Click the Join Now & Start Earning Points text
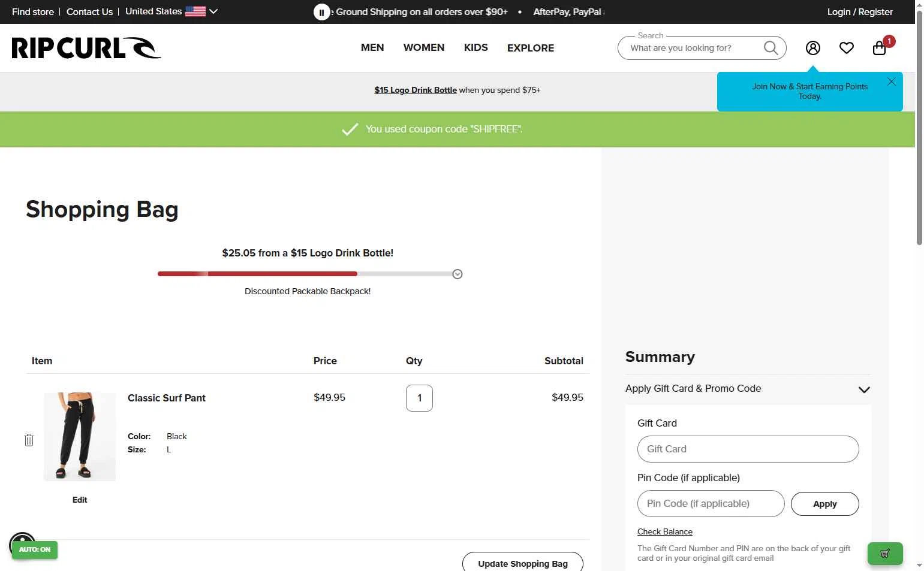The width and height of the screenshot is (924, 571). (x=810, y=91)
